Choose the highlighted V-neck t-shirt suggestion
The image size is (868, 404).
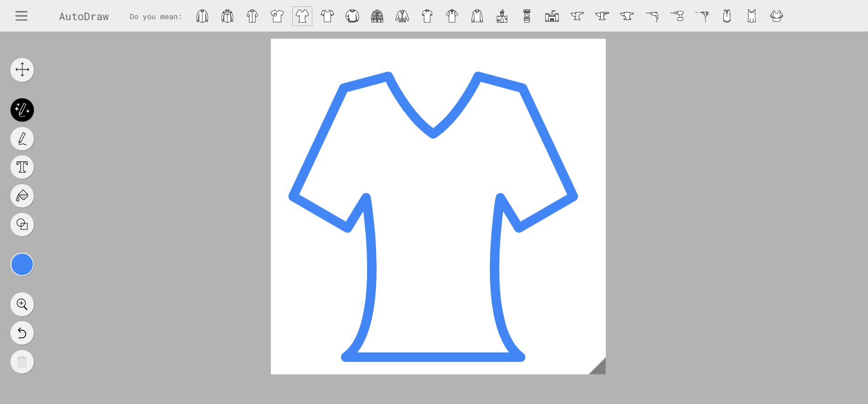(302, 16)
